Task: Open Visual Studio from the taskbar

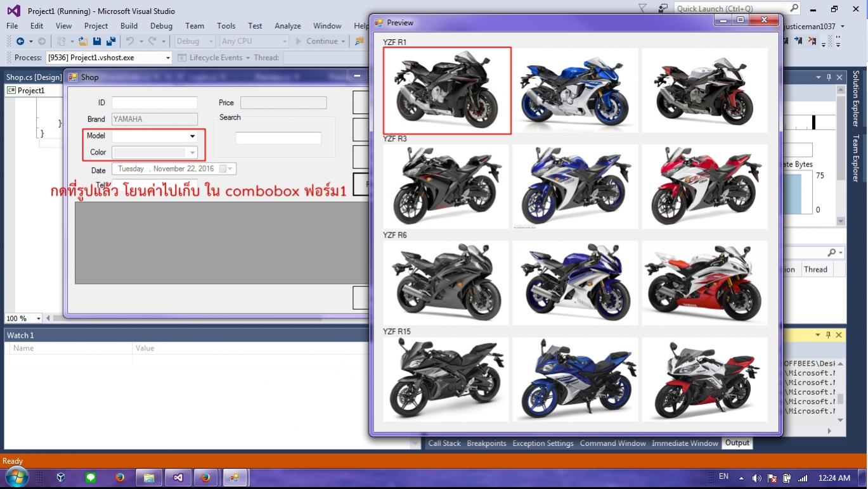Action: point(178,478)
